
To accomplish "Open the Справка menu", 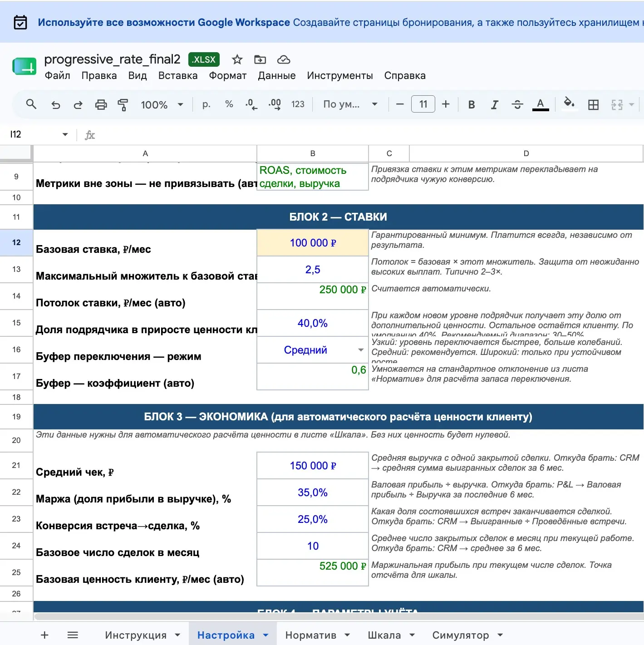I will coord(405,75).
